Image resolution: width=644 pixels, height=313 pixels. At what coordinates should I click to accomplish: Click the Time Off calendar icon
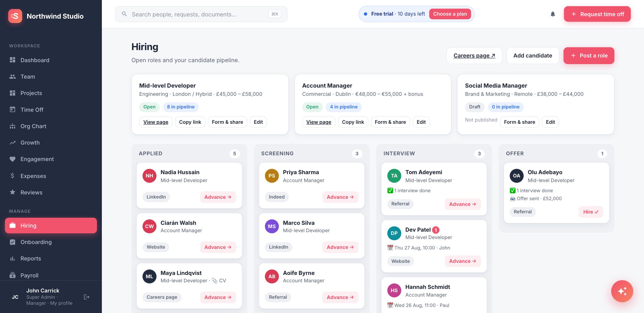point(13,110)
